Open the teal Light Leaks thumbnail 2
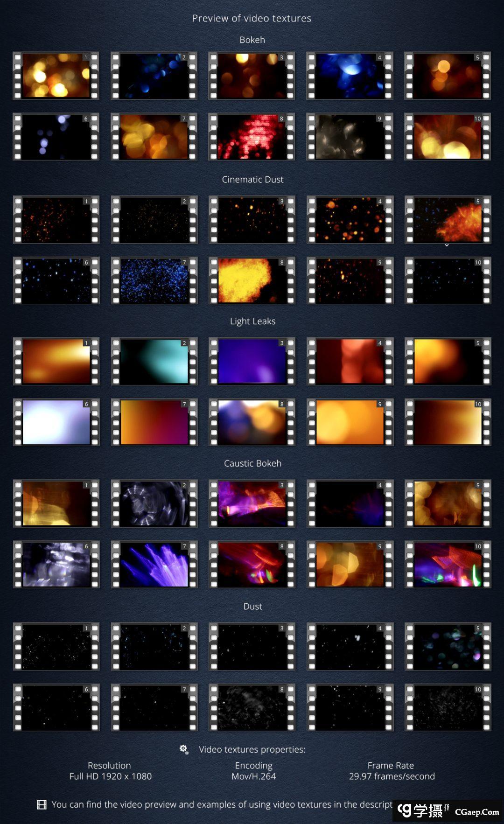 pos(154,361)
